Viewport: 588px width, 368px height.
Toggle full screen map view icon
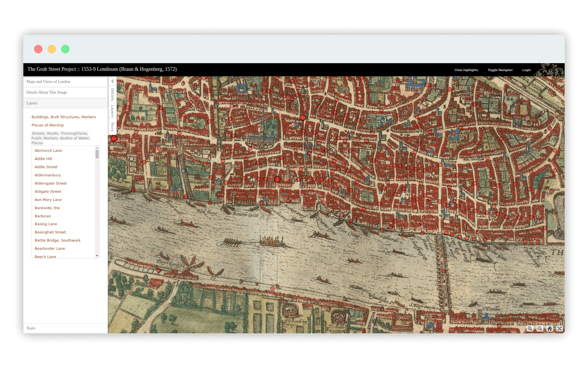pyautogui.click(x=560, y=328)
